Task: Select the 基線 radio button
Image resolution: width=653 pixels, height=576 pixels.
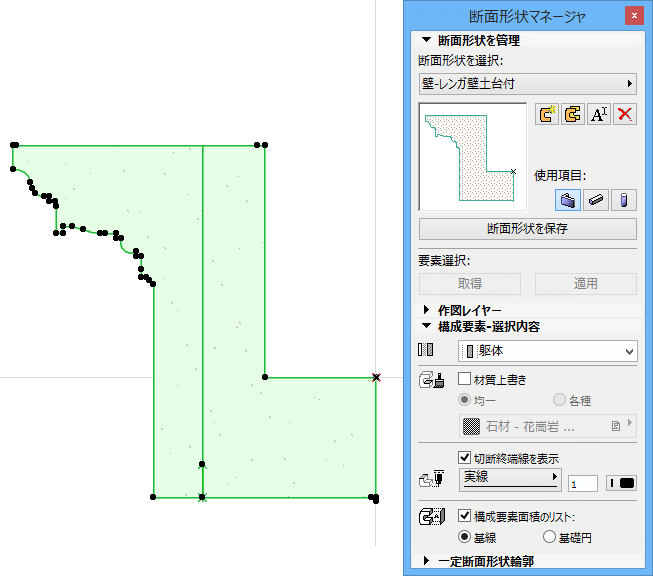Action: (x=464, y=536)
